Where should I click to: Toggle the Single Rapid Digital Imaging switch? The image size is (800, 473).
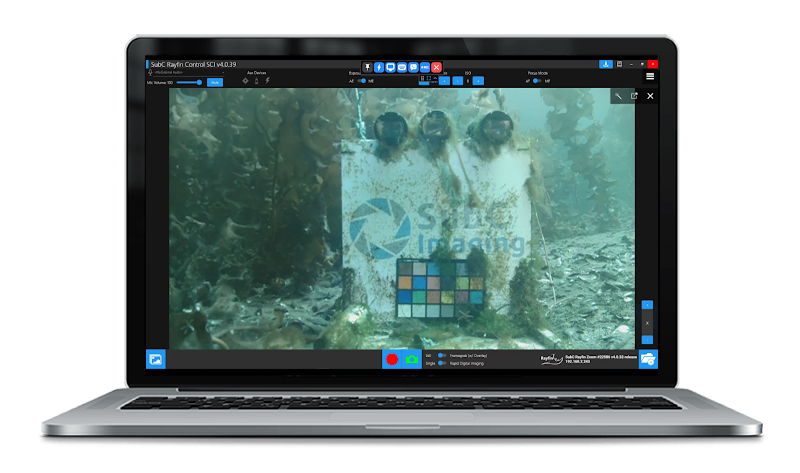coord(442,363)
